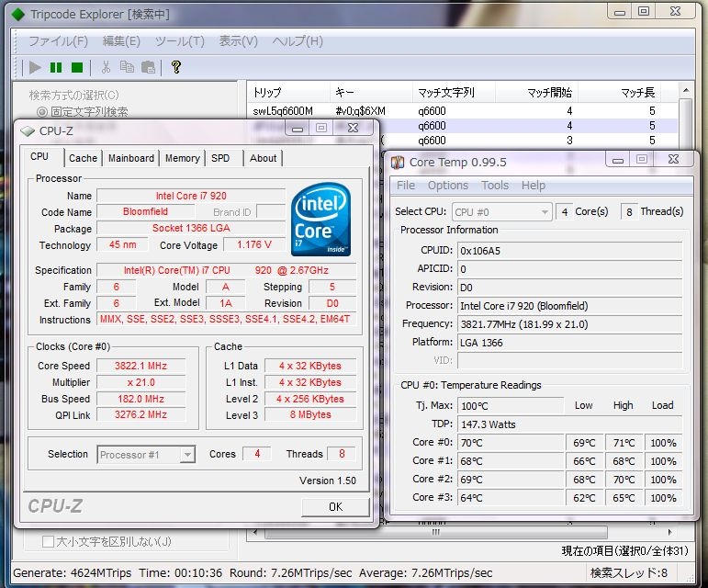Open the Tools menu in Core Temp
The image size is (708, 588).
click(x=494, y=185)
